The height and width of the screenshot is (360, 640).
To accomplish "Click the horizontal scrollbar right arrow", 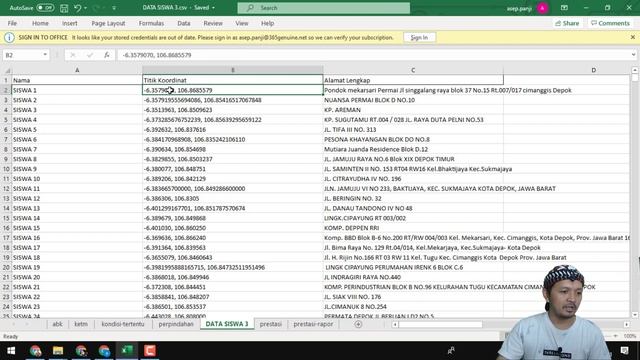I will pos(627,324).
